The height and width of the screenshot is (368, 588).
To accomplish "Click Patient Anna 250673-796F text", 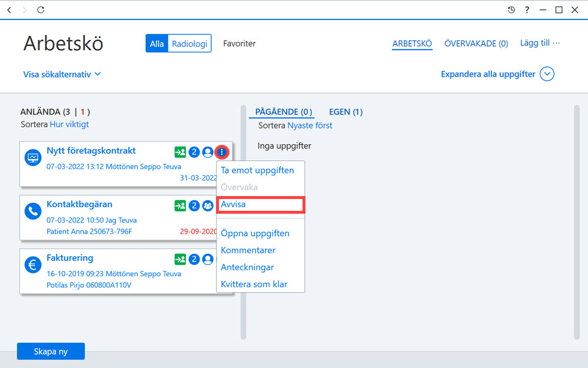I will 89,231.
